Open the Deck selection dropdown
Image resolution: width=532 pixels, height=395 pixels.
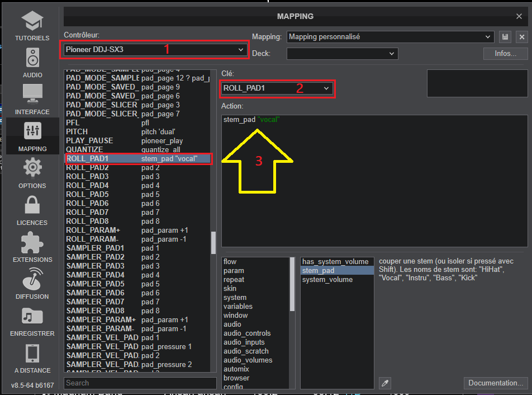point(342,54)
